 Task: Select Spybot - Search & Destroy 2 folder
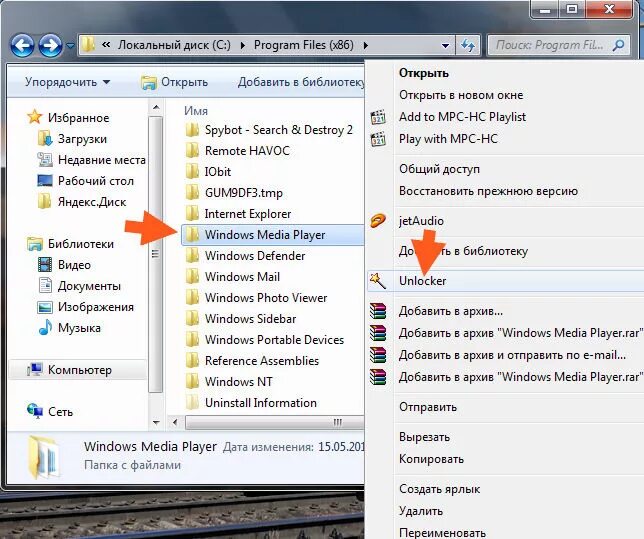click(x=269, y=130)
